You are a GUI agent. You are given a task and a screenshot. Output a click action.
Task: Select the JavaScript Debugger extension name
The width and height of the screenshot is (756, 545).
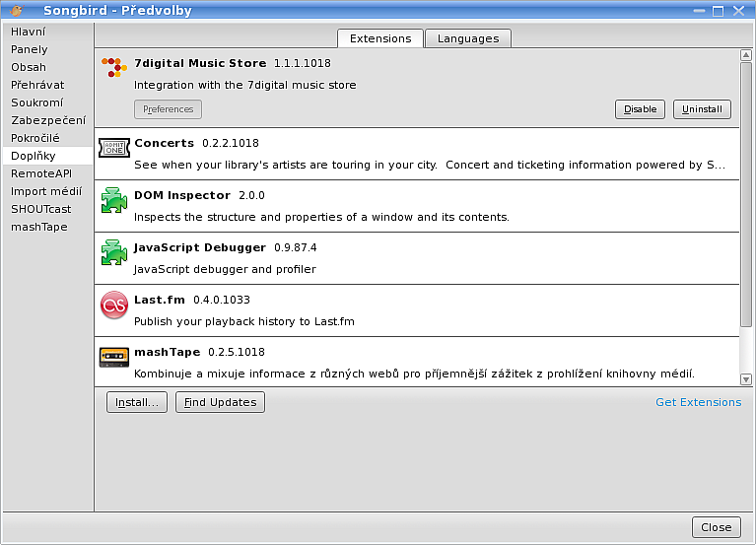coord(200,247)
